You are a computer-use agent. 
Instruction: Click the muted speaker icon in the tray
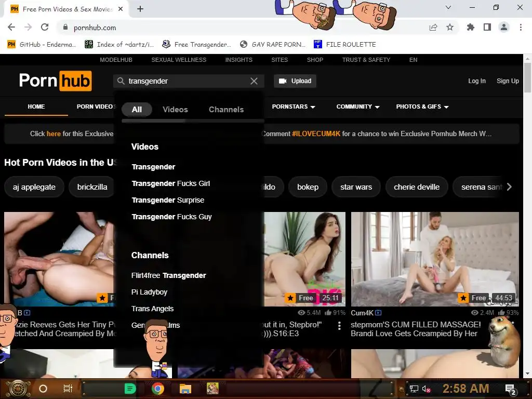click(x=426, y=389)
